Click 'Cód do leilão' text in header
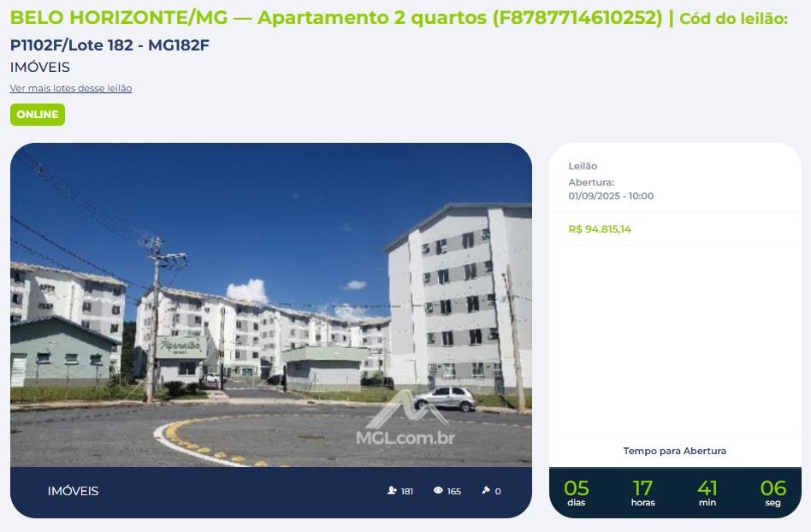811x532 pixels. click(733, 19)
